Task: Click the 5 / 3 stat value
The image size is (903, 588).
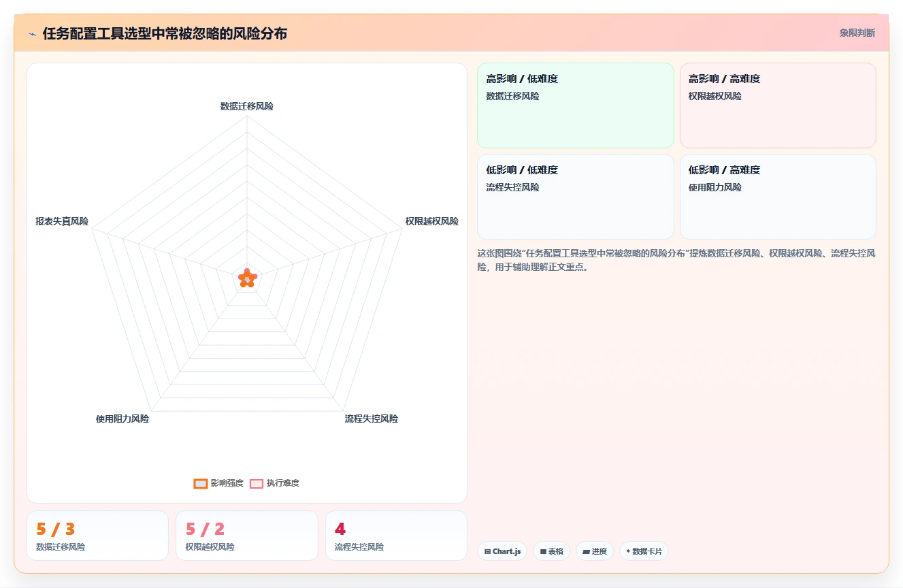Action: [x=56, y=529]
